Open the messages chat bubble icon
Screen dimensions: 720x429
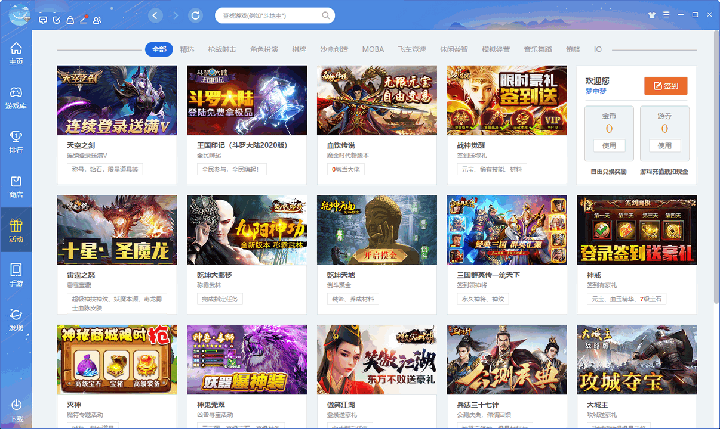[43, 20]
